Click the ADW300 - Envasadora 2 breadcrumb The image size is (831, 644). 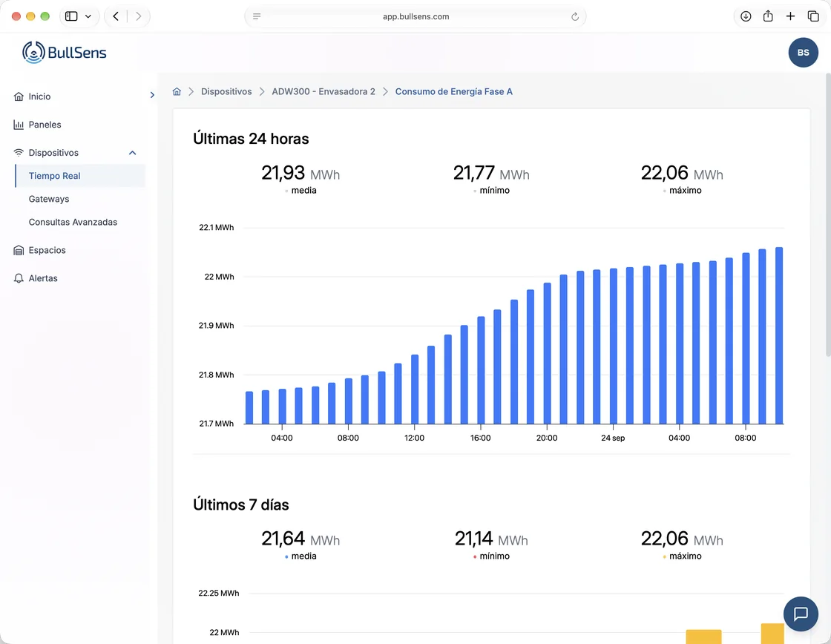323,92
